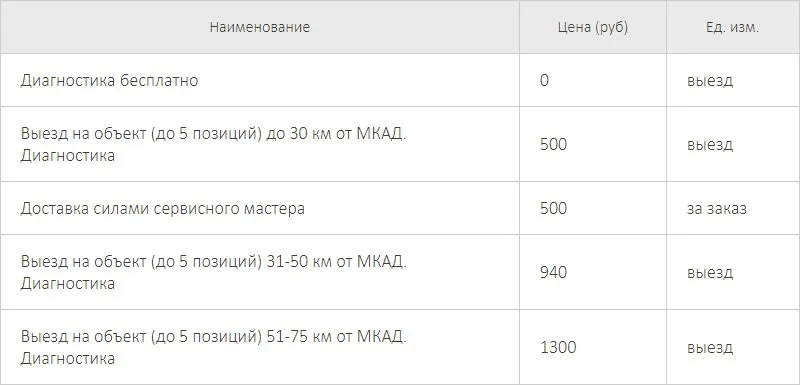Click the 500 price for Доставка row

coord(554,208)
